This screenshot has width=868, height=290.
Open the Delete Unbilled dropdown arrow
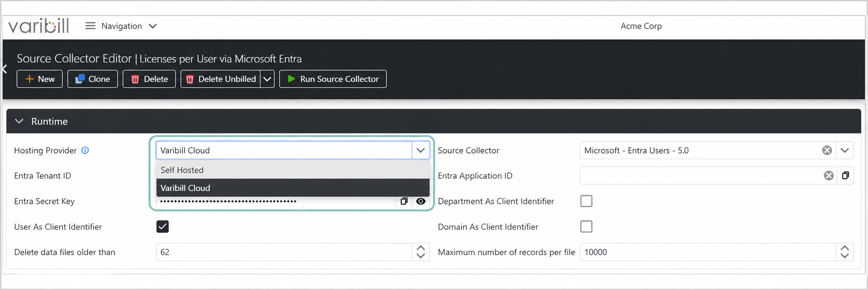coord(267,79)
